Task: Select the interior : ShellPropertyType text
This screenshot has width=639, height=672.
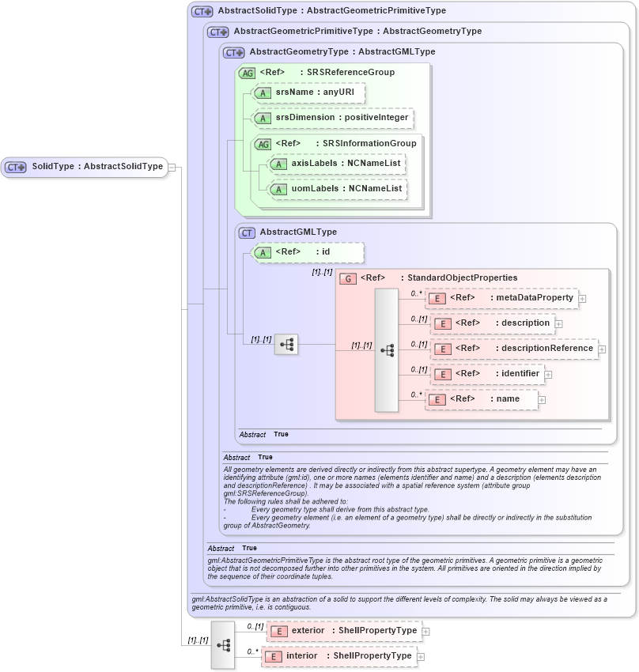Action: click(349, 655)
